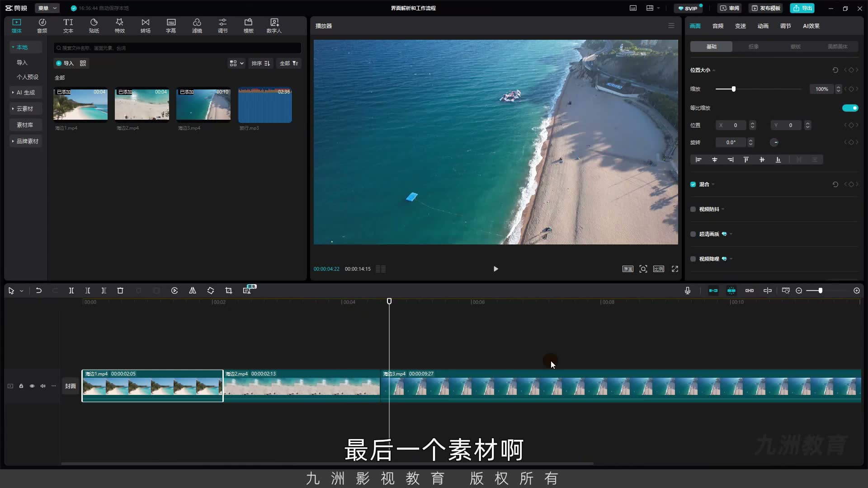Viewport: 868px width, 488px height.
Task: Open the 音频 audio panel icon
Action: (x=42, y=26)
